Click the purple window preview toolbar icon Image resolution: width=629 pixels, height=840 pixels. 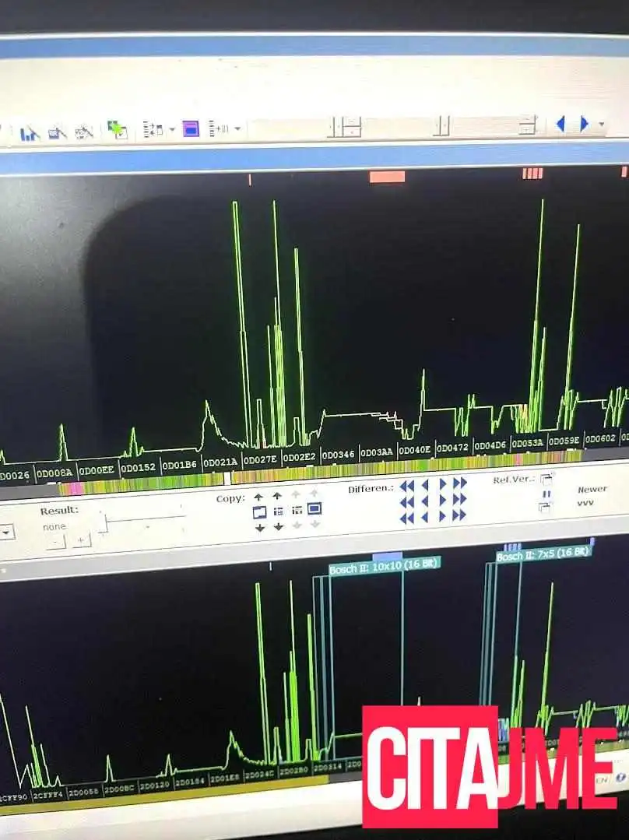click(191, 128)
